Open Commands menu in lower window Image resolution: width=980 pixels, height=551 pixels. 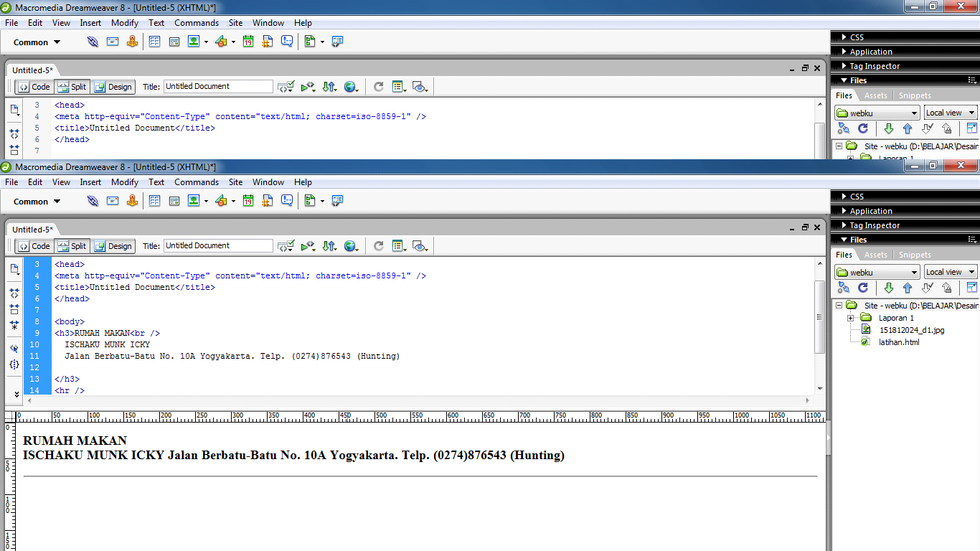tap(196, 182)
